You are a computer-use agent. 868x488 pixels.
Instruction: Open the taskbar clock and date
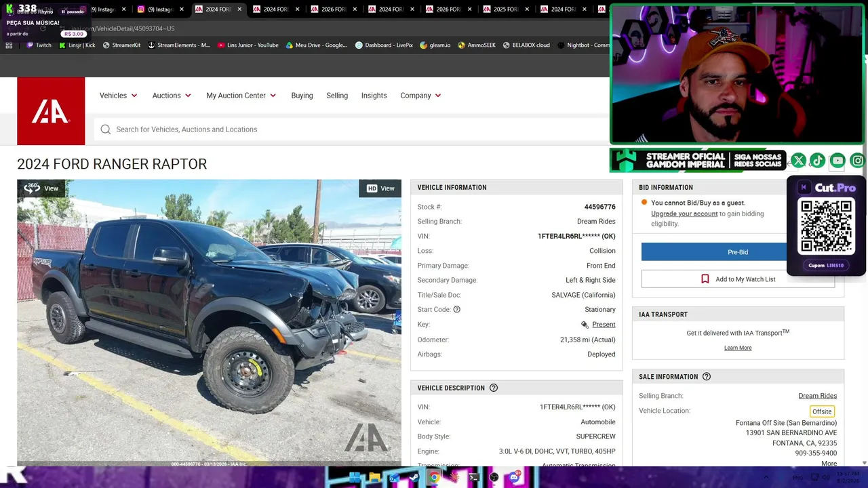[848, 477]
